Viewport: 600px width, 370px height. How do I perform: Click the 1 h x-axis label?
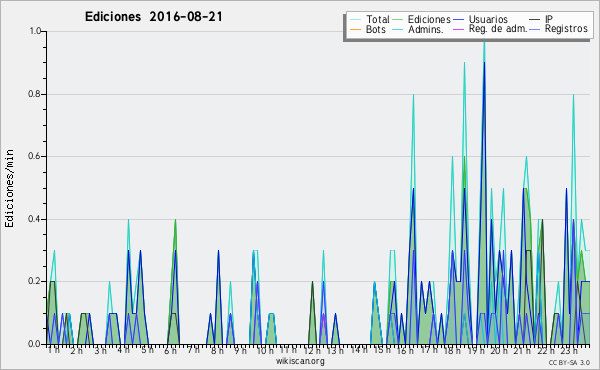coord(54,350)
